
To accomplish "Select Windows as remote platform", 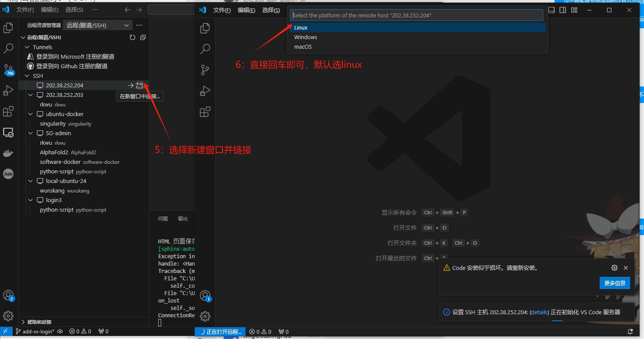I will click(418, 37).
